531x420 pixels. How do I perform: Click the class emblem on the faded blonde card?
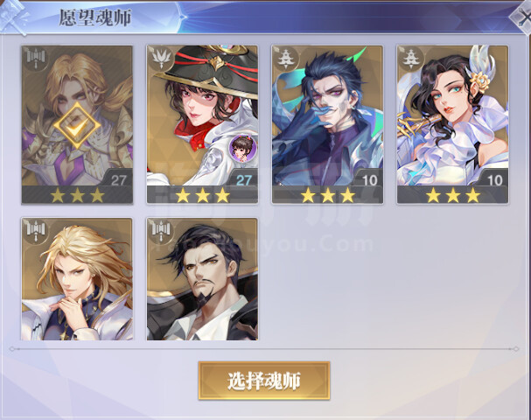click(x=36, y=58)
